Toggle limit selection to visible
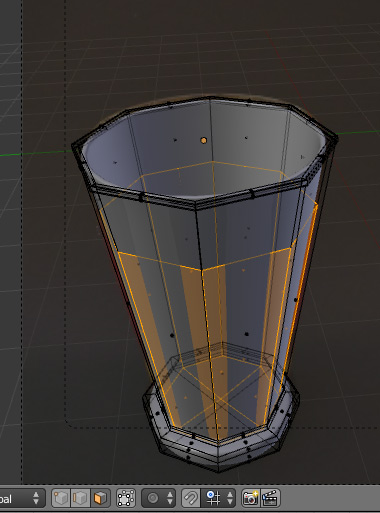 coord(126,498)
